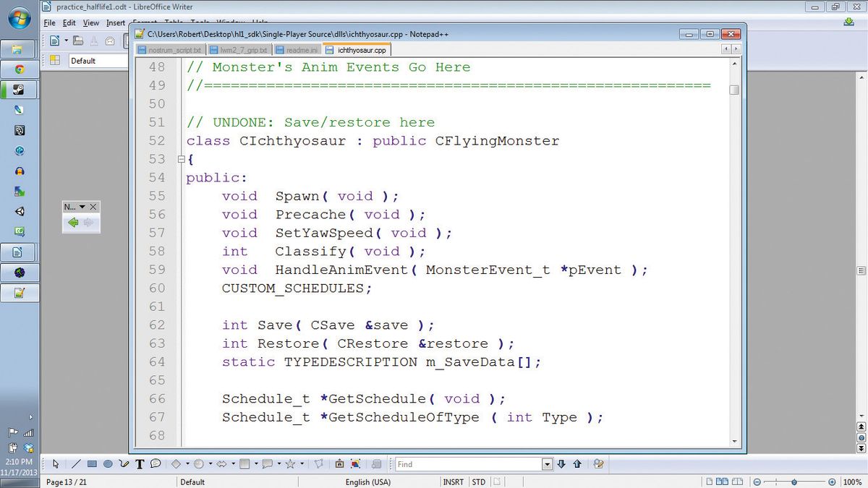Adjust the Writer zoom slider handle
Viewport: 868px width, 488px height.
[793, 482]
